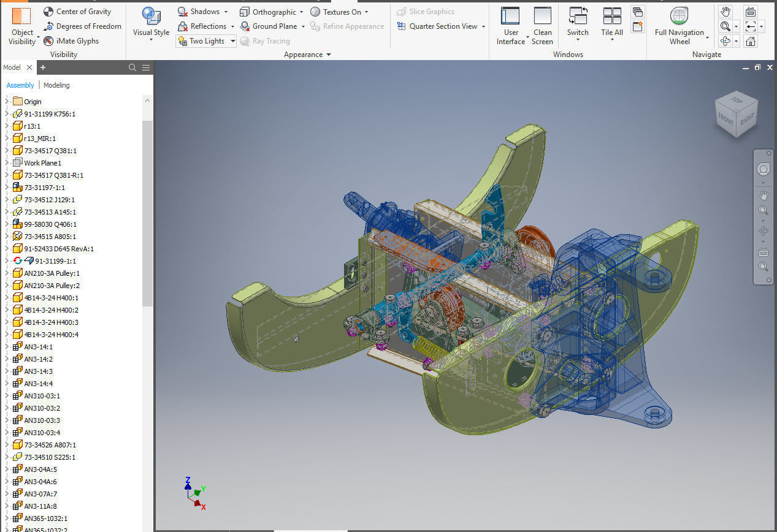Image resolution: width=777 pixels, height=532 pixels.
Task: Tile All open windows
Action: (x=612, y=25)
